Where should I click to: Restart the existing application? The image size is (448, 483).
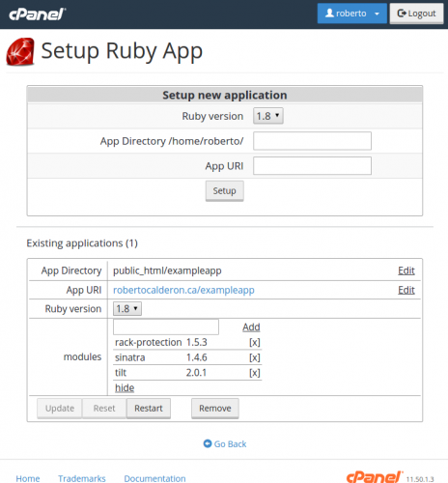[x=149, y=409]
